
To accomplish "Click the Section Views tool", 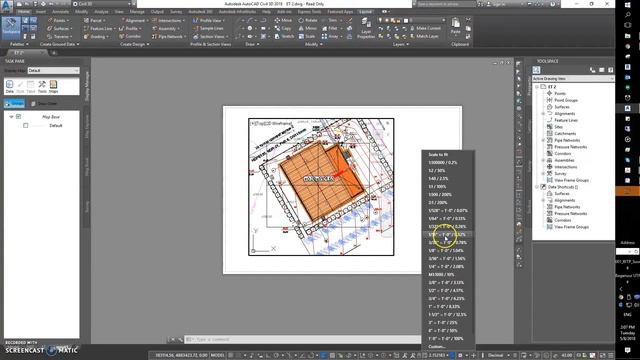I will pos(210,37).
